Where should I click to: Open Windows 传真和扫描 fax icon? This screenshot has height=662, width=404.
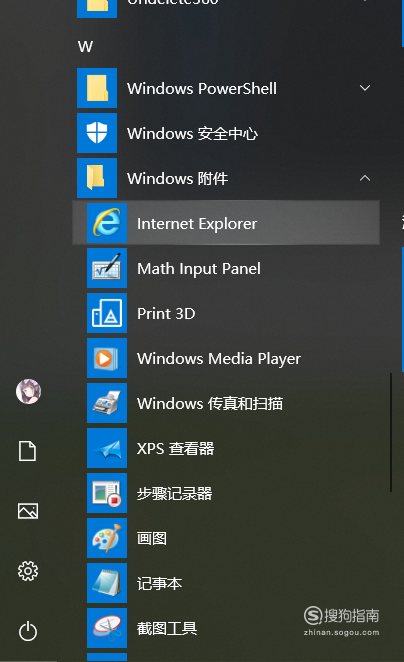coord(107,403)
